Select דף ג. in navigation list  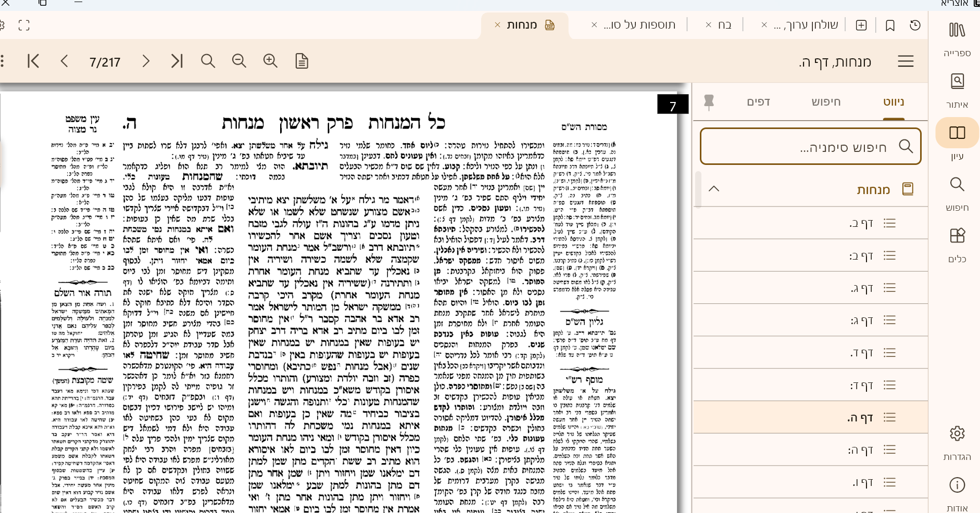click(x=862, y=288)
